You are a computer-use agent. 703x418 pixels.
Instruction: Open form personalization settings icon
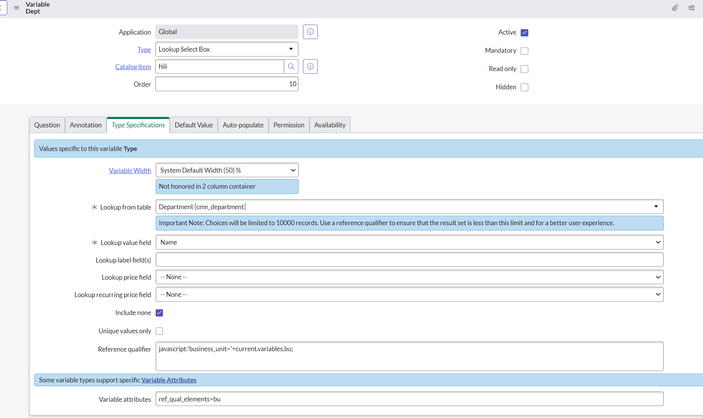pos(692,8)
